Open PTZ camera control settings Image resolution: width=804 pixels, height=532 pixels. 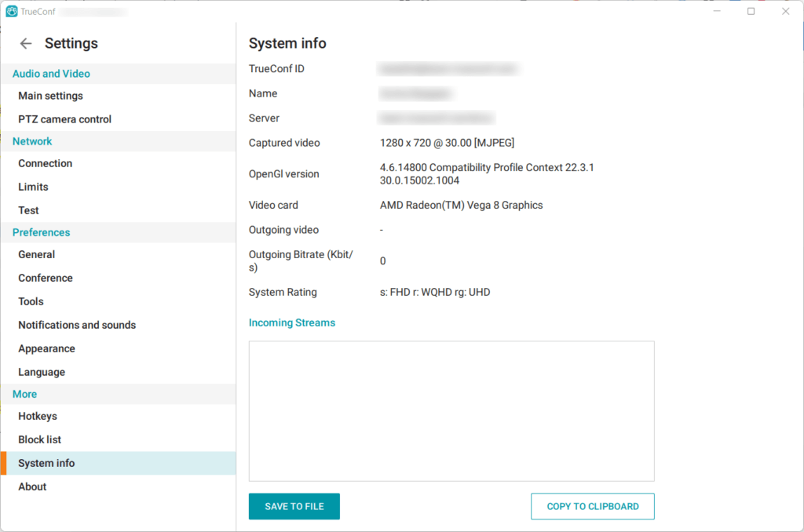pyautogui.click(x=64, y=119)
